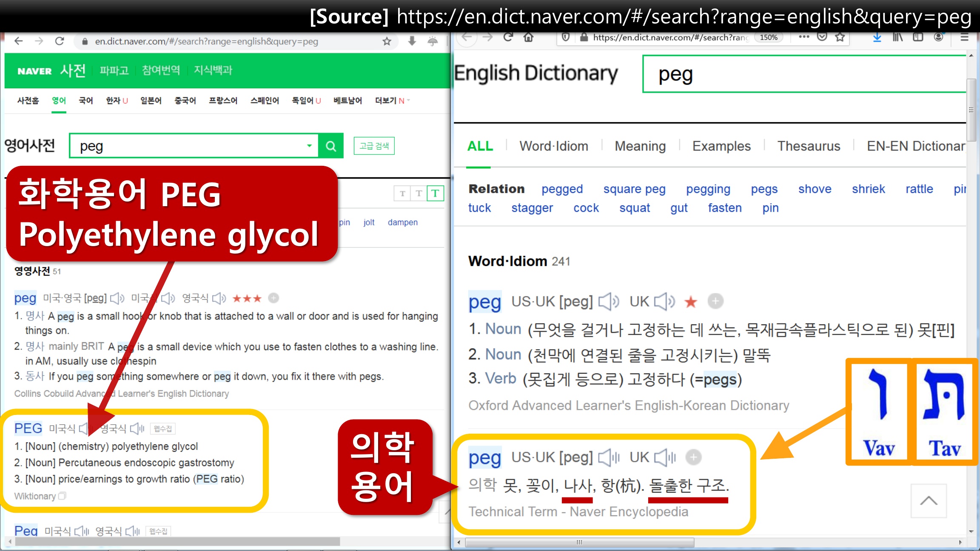
Task: Click the Firefox vertical scrollbar thumb
Action: click(971, 110)
